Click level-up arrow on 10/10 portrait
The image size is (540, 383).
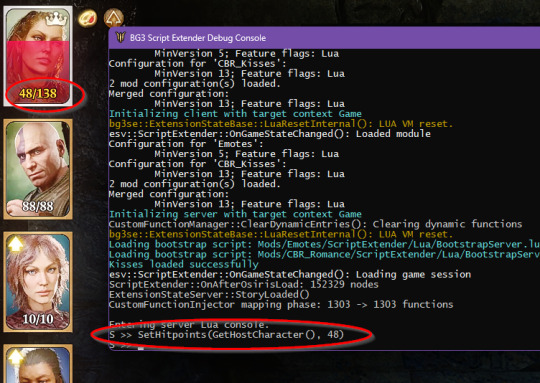pos(15,244)
